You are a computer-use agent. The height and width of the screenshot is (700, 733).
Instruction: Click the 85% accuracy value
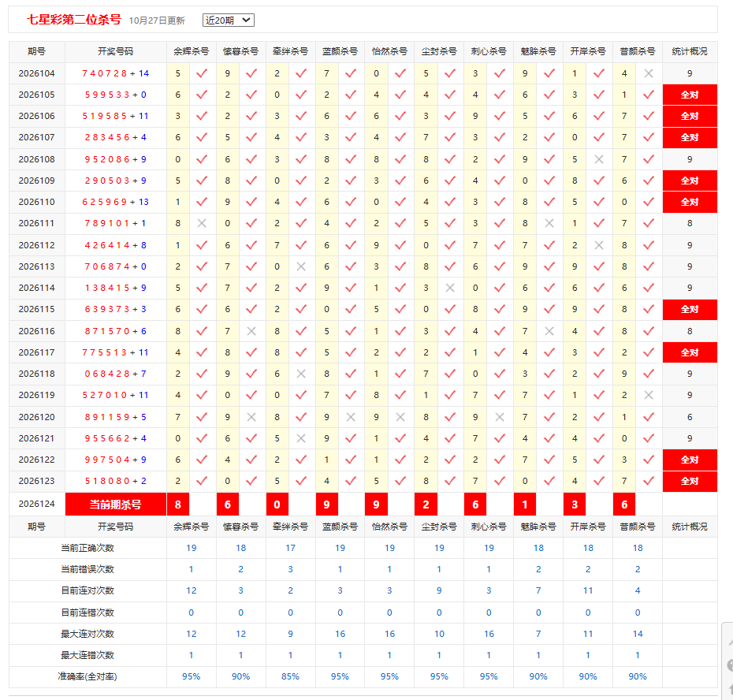pos(290,676)
